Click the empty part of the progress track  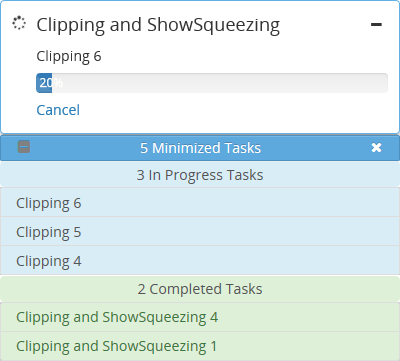click(220, 83)
